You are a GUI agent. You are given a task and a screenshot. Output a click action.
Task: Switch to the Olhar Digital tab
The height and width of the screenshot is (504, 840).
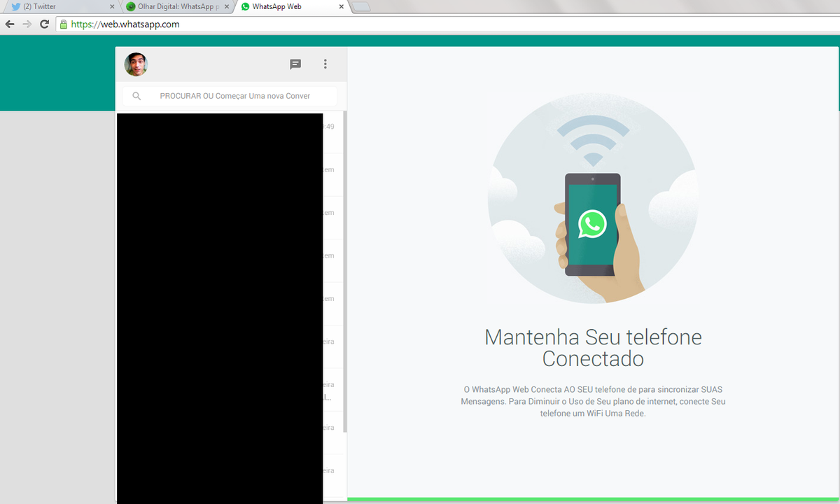coord(178,6)
